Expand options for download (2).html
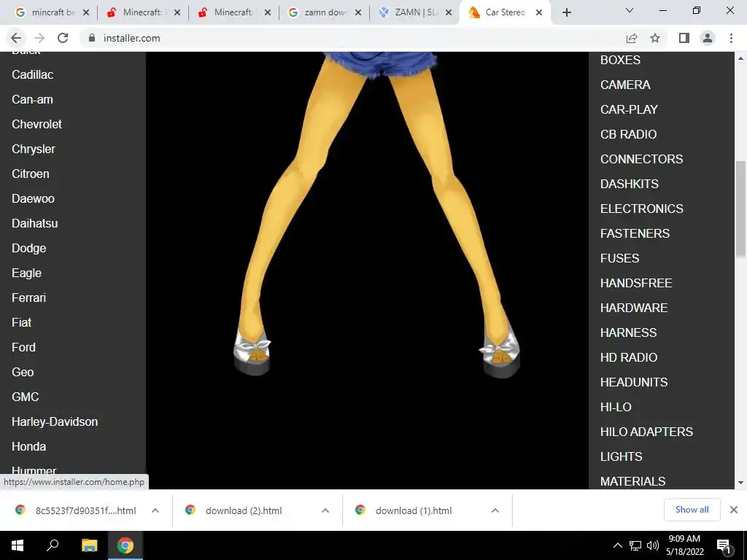Viewport: 747px width, 560px height. (x=325, y=510)
